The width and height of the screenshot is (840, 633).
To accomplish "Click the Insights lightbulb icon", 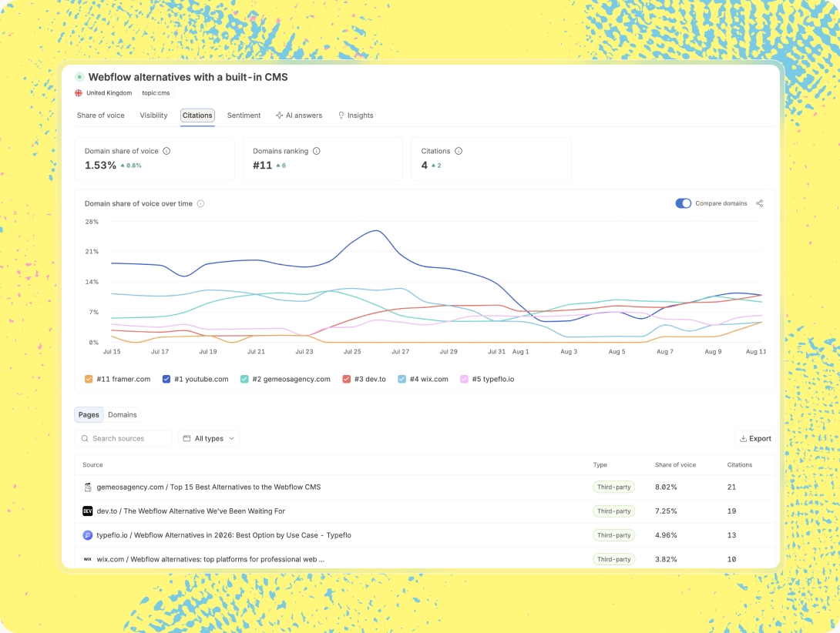I will (x=341, y=116).
